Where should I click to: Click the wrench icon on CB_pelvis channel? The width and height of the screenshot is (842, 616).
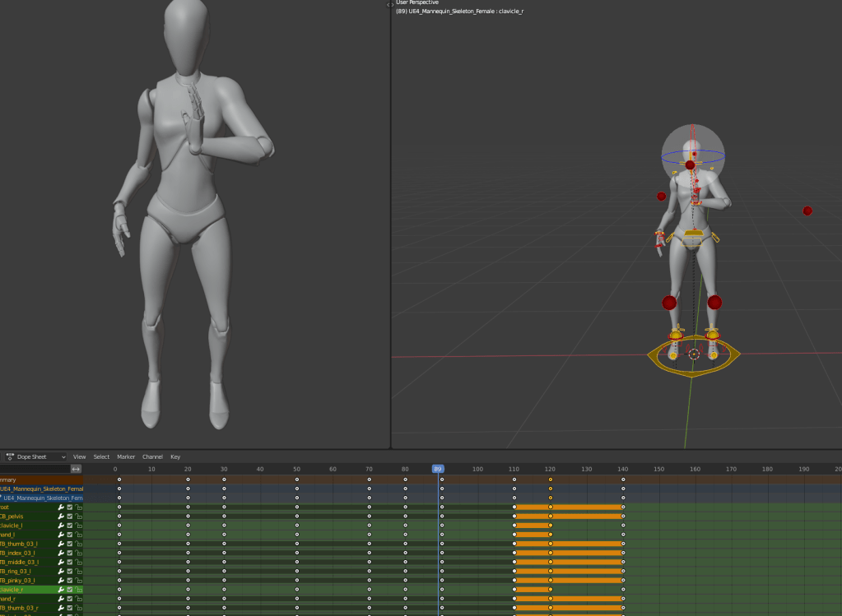point(61,516)
